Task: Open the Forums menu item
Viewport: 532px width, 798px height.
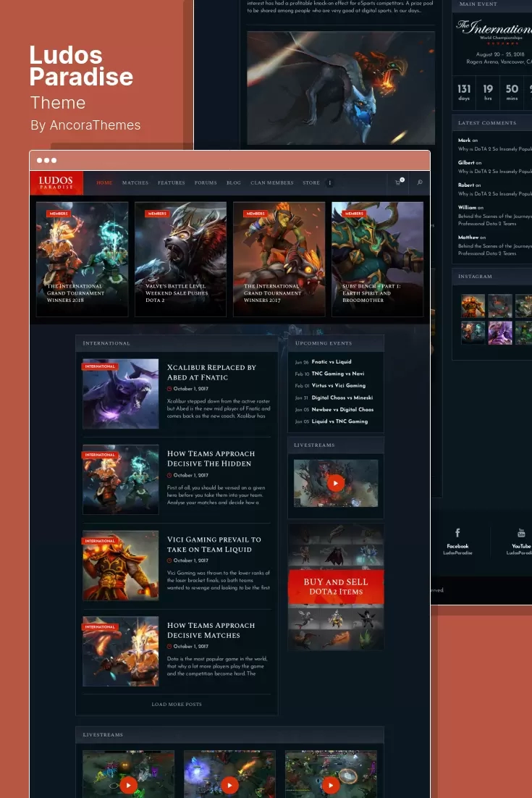Action: (206, 182)
